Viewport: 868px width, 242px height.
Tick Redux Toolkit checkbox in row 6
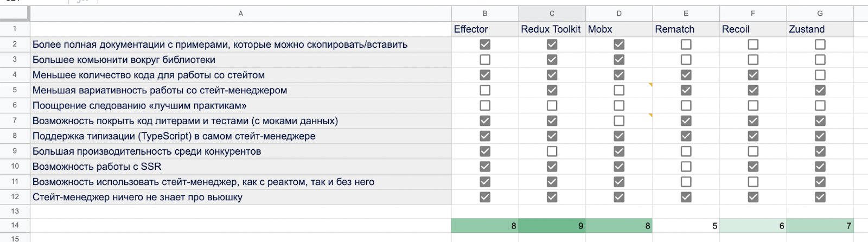[552, 105]
